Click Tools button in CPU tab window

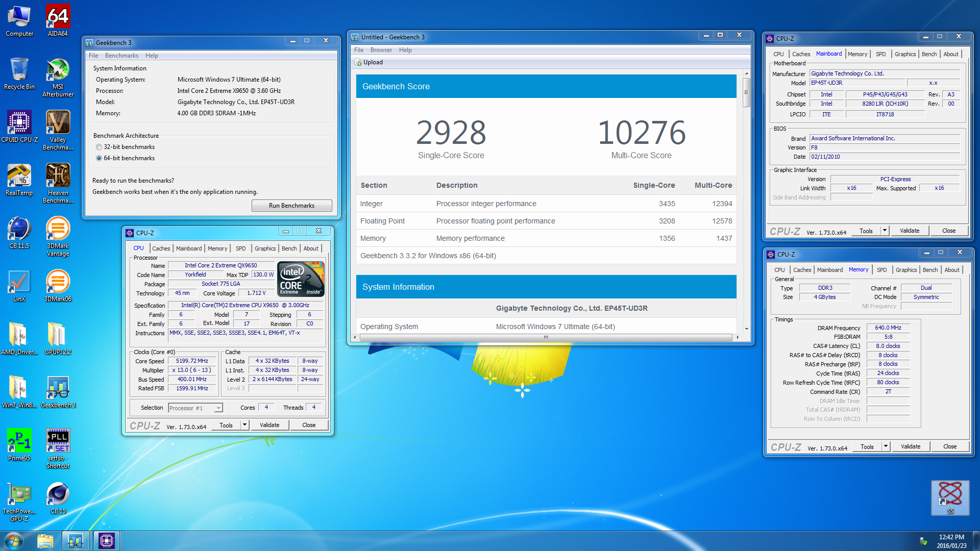[x=226, y=425]
